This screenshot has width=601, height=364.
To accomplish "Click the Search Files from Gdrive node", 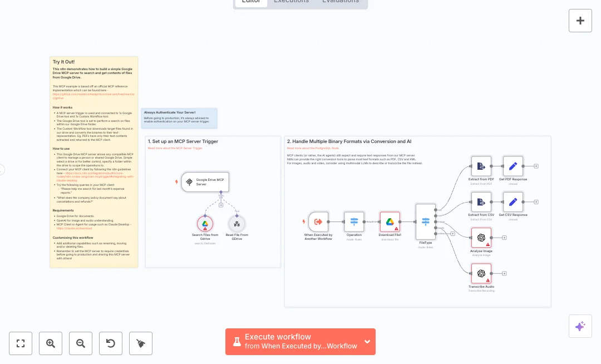I will tap(205, 224).
